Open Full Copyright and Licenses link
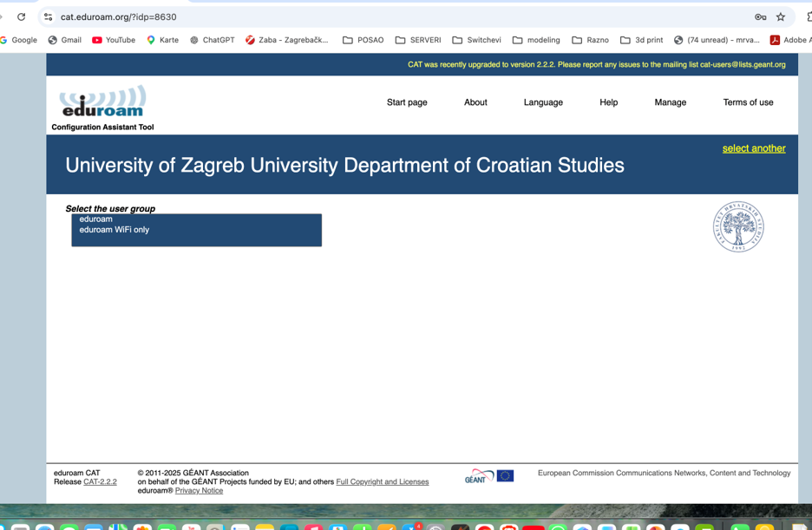 point(383,482)
